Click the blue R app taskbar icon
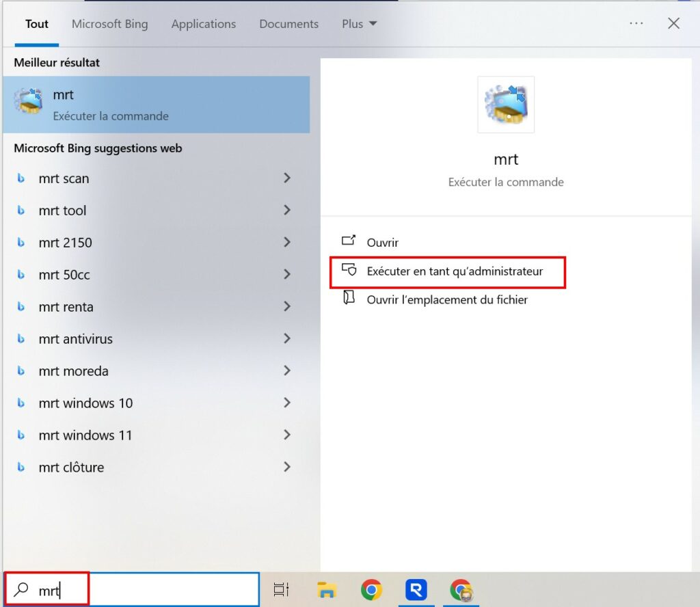 (416, 589)
